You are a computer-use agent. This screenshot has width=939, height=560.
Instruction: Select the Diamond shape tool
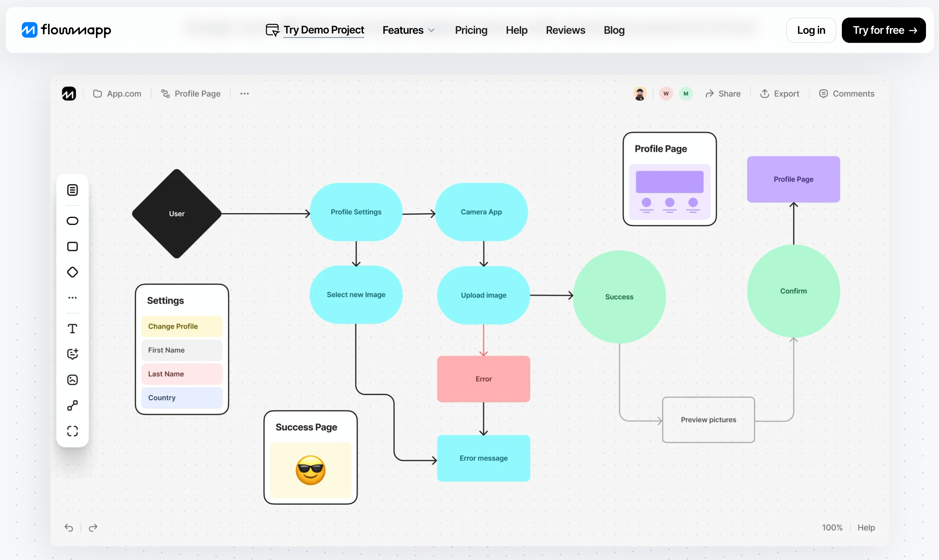(x=72, y=272)
